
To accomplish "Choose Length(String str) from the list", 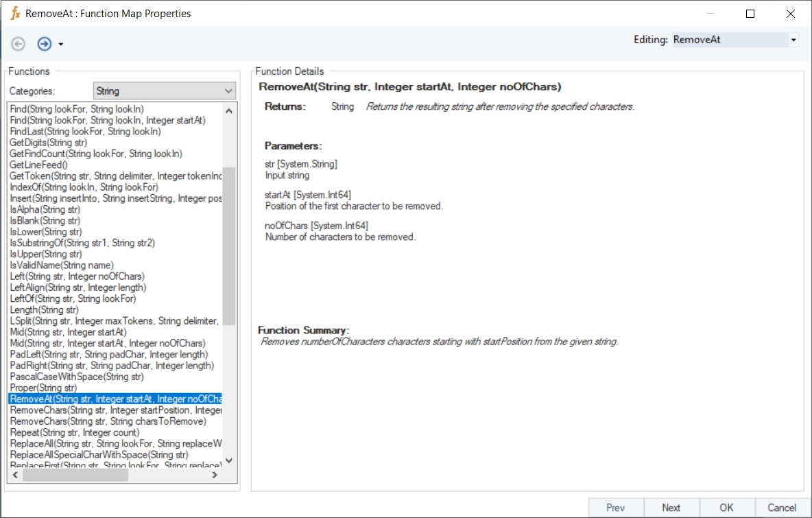I will tap(44, 310).
